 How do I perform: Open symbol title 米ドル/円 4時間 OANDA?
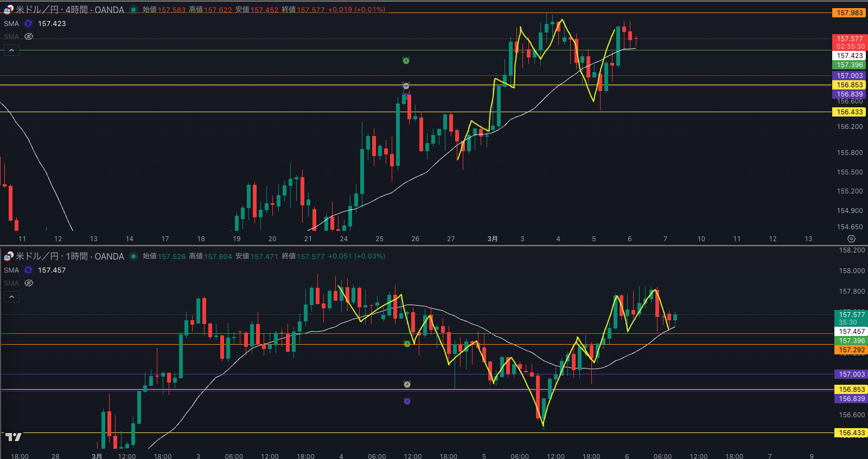click(69, 10)
